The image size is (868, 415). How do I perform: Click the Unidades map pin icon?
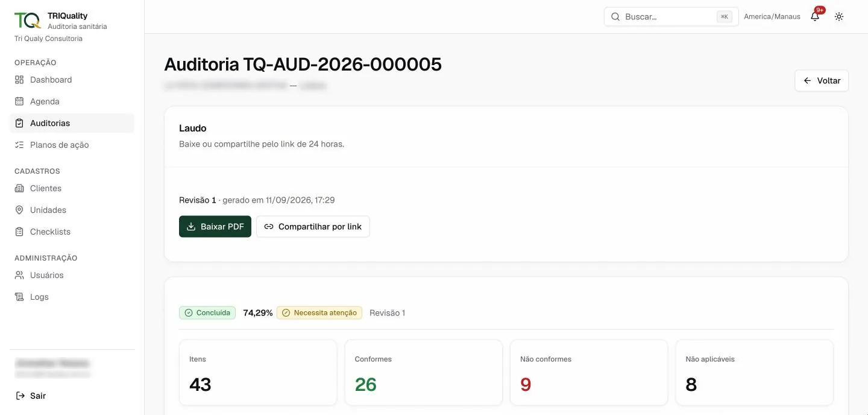tap(19, 210)
